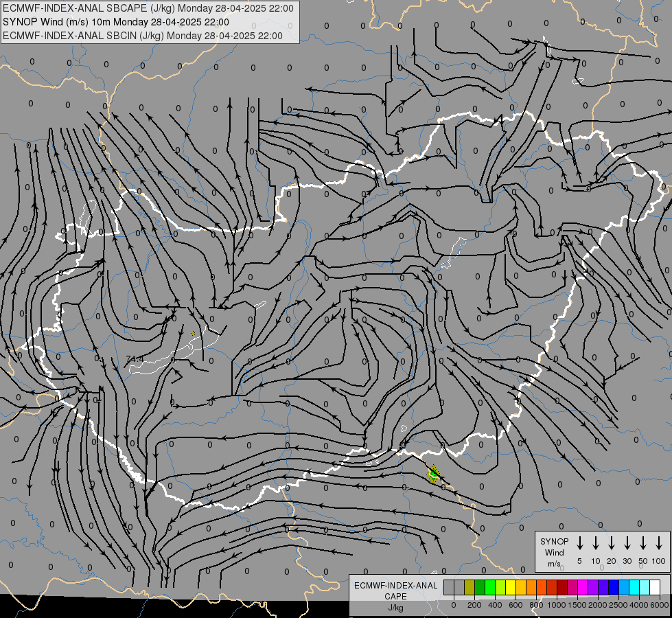
Task: Pick the orange swatch above 800 tick
Action: coord(531,587)
